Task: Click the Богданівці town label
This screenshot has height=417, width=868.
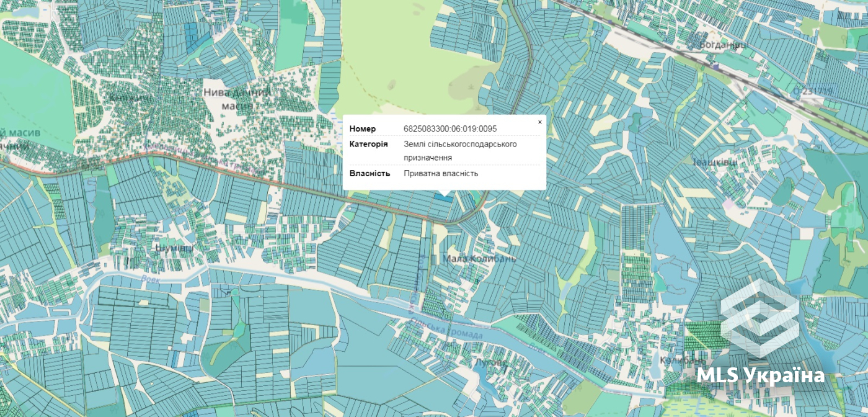Action: point(724,45)
